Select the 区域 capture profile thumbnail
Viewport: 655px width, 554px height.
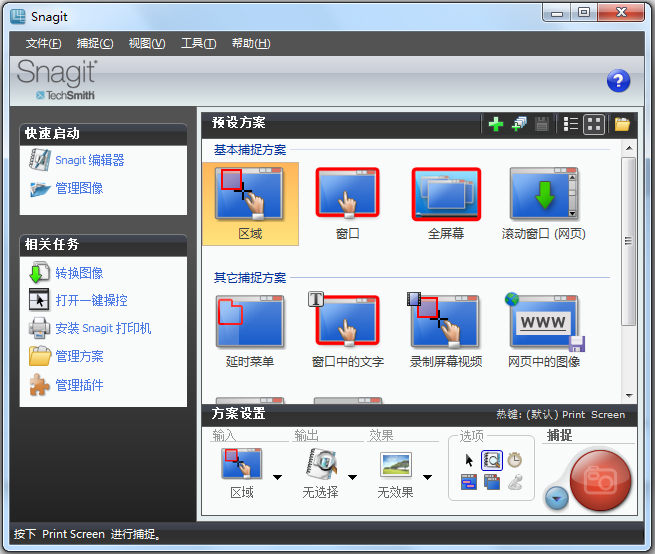point(250,203)
